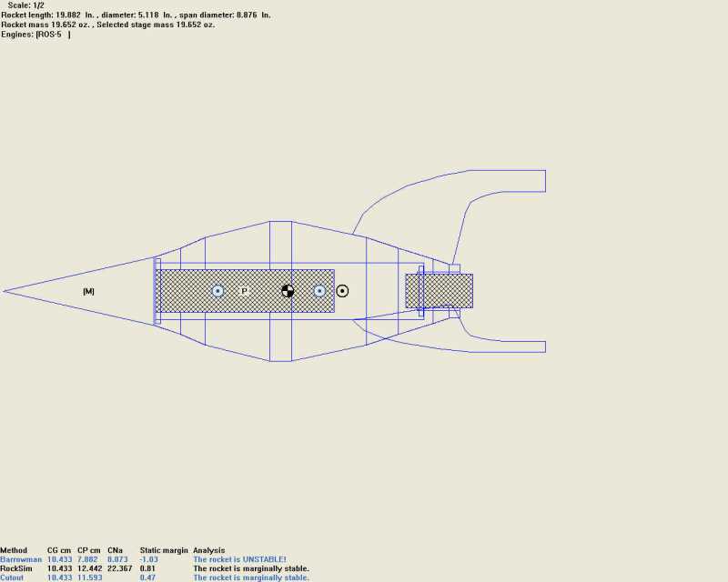Select the right blue circle marker inside hatched block
Image resolution: width=728 pixels, height=582 pixels.
[x=319, y=291]
